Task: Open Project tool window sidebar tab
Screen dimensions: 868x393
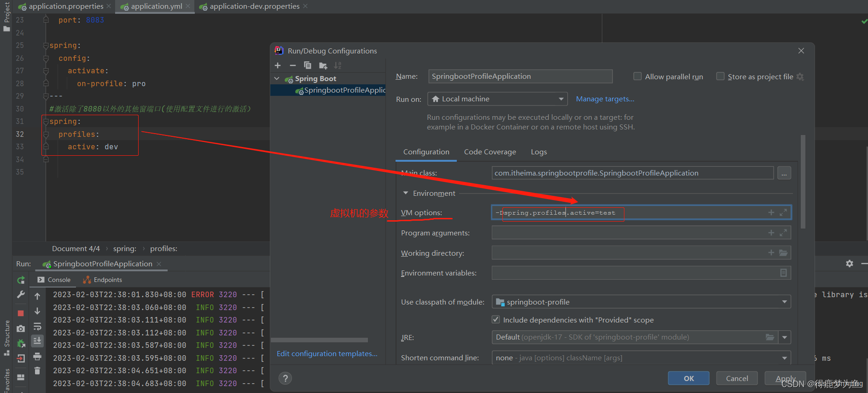Action: coord(6,17)
